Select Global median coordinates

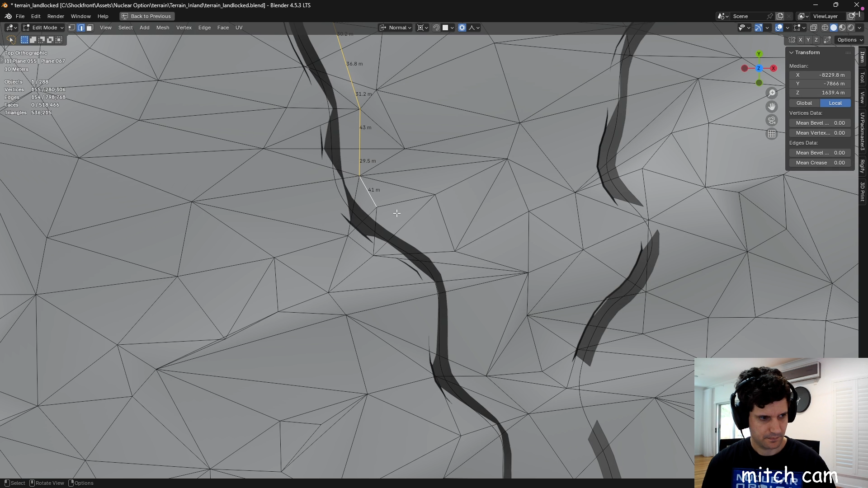(x=804, y=103)
